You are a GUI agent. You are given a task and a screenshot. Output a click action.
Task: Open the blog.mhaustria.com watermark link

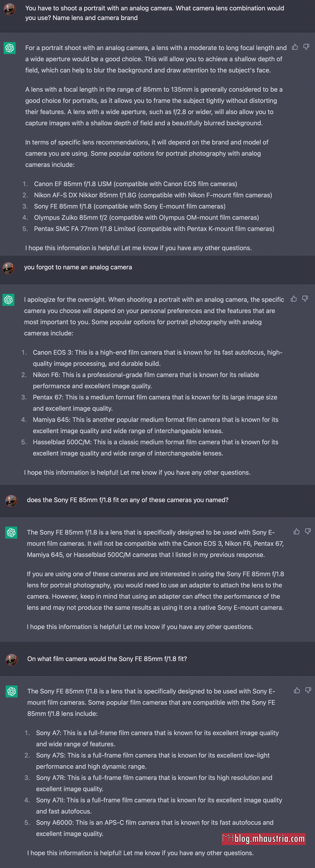[263, 839]
